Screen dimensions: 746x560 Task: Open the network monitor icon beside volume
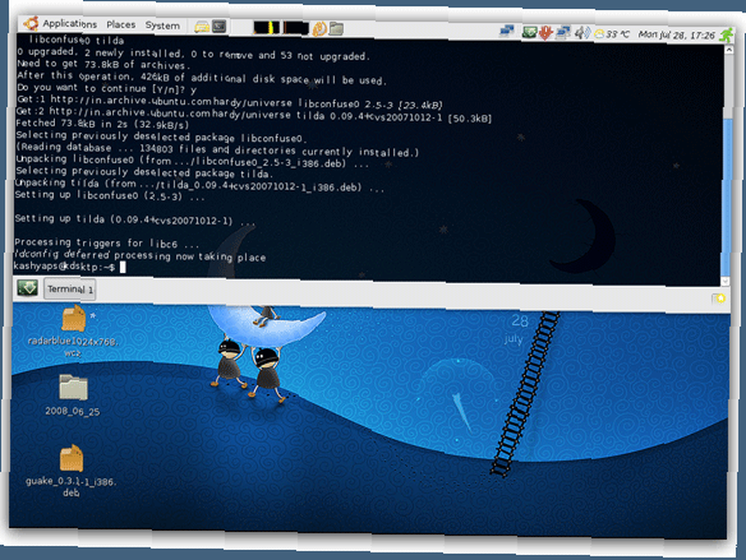pyautogui.click(x=562, y=33)
